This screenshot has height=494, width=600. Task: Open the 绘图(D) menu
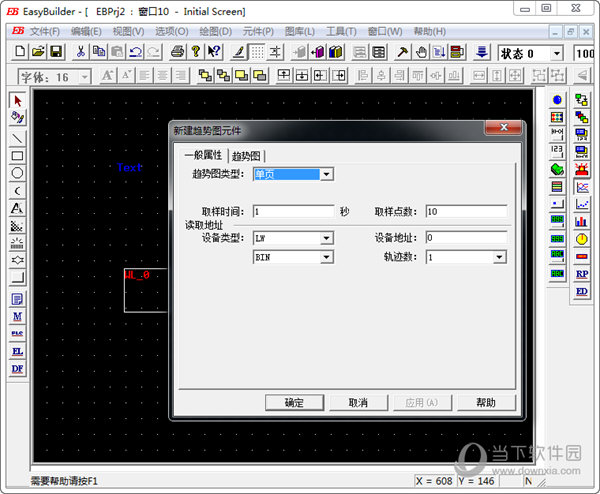pyautogui.click(x=216, y=31)
